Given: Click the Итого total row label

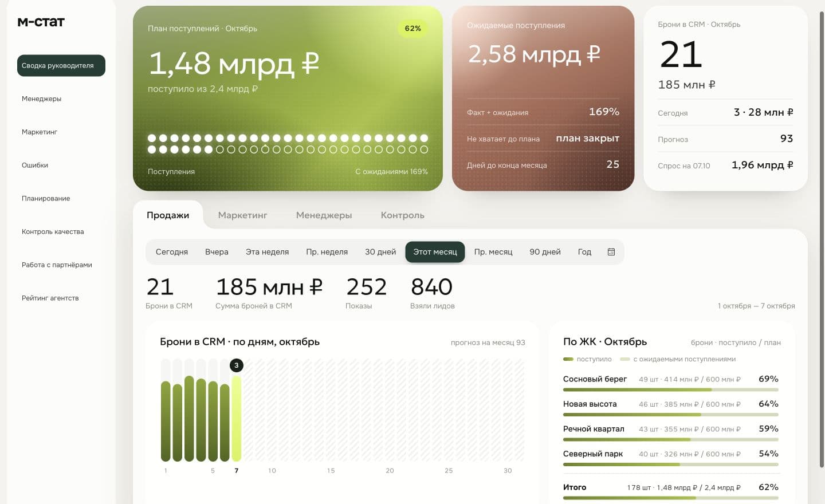Looking at the screenshot, I should click(575, 487).
